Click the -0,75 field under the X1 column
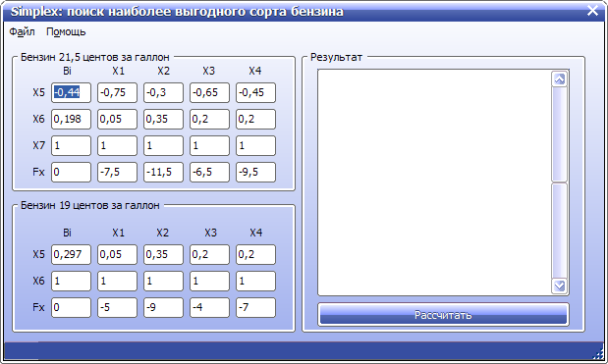The height and width of the screenshot is (364, 608). pos(117,92)
